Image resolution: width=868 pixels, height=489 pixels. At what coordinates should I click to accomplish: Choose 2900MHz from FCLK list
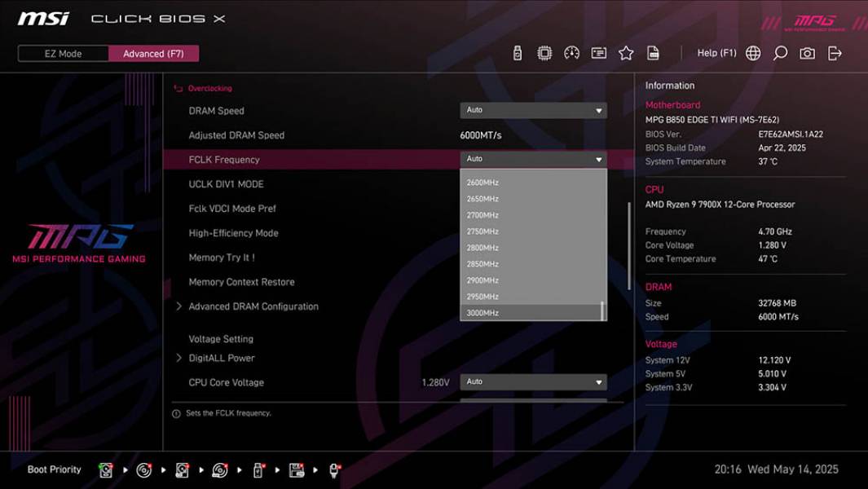tap(533, 281)
